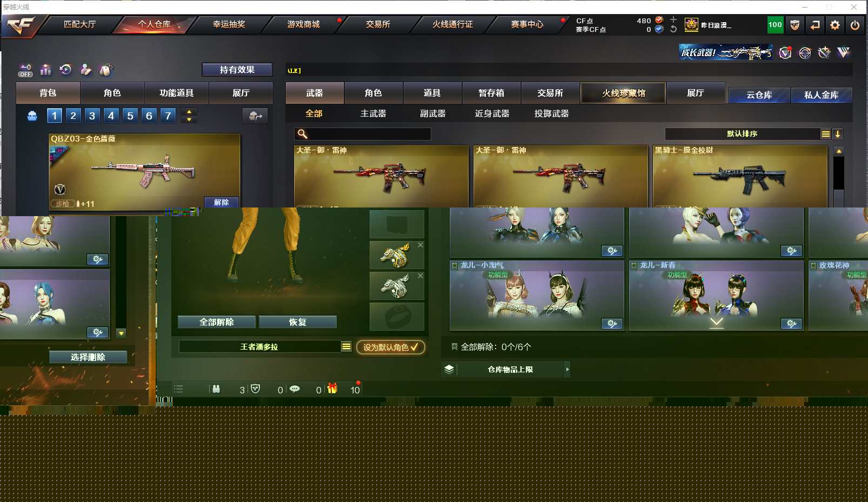Click the purple V emblem icon
This screenshot has width=868, height=502.
(x=843, y=52)
